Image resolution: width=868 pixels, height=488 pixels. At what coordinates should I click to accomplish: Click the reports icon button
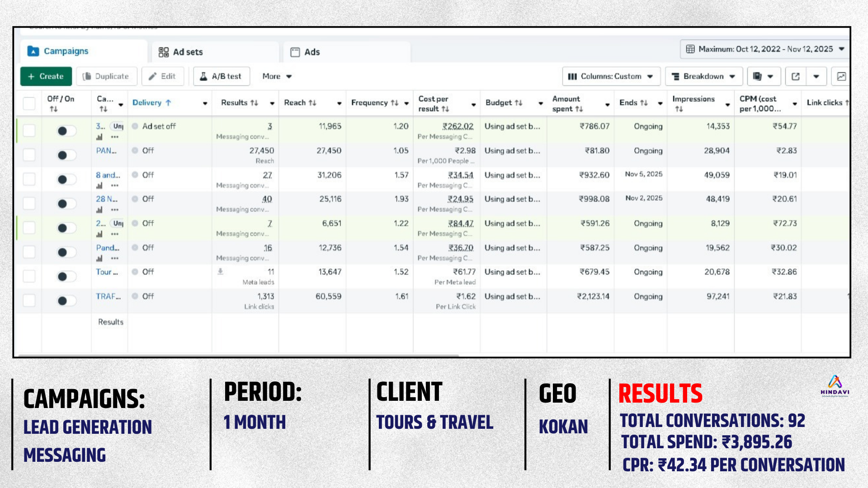[758, 76]
